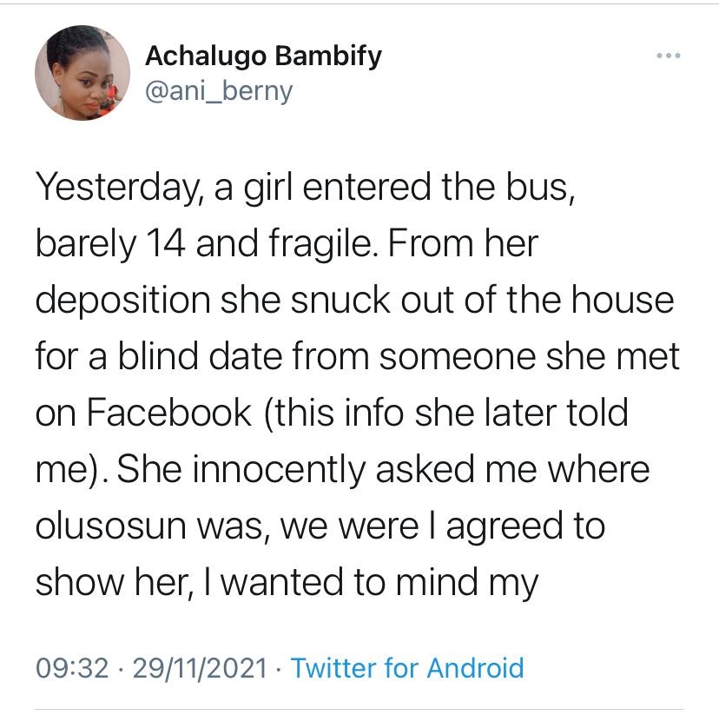The height and width of the screenshot is (728, 719).
Task: Click the word Facebook in the tweet
Action: (x=169, y=413)
